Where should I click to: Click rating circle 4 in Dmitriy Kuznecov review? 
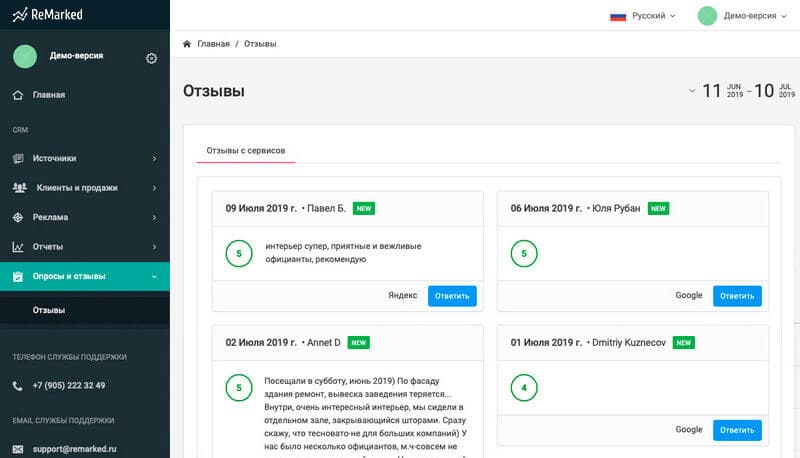(524, 388)
